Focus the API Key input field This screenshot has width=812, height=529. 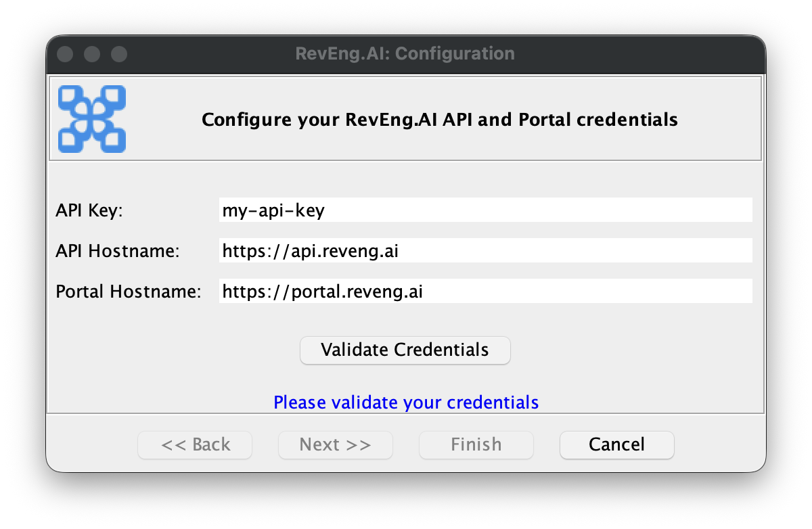pyautogui.click(x=485, y=209)
